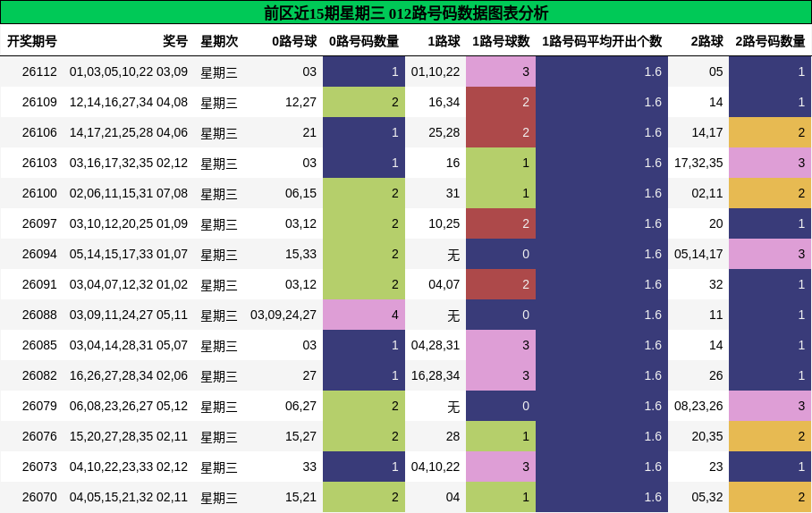812x513 pixels.
Task: Select issue number 26100
Action: 39,194
